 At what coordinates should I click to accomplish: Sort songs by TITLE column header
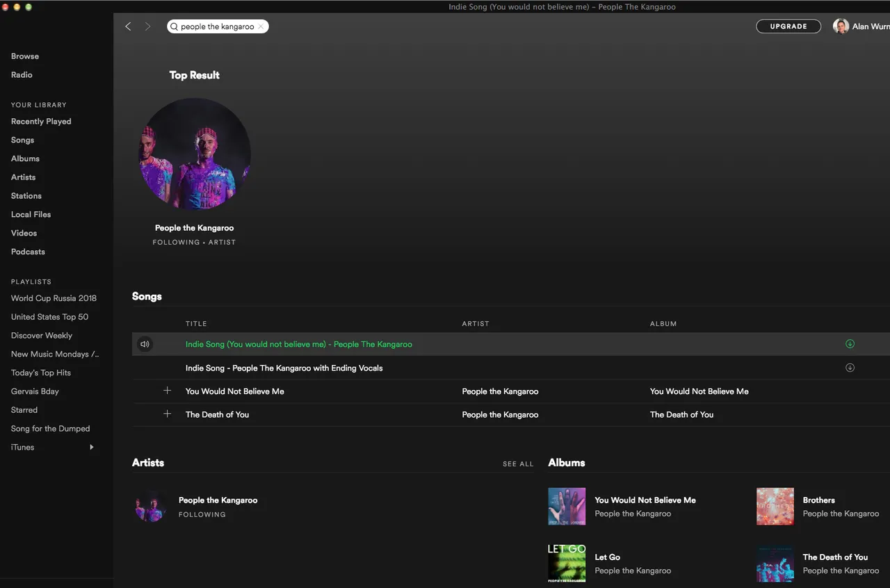[196, 324]
